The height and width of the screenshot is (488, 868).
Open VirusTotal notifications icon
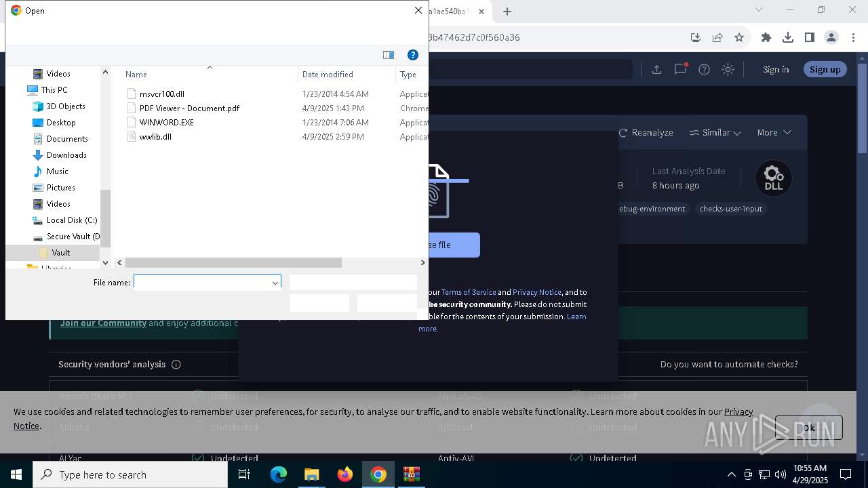[681, 69]
